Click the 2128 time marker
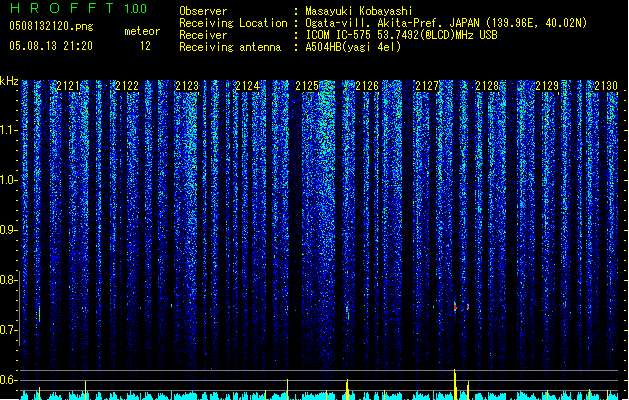This screenshot has width=629, height=400. click(x=487, y=86)
